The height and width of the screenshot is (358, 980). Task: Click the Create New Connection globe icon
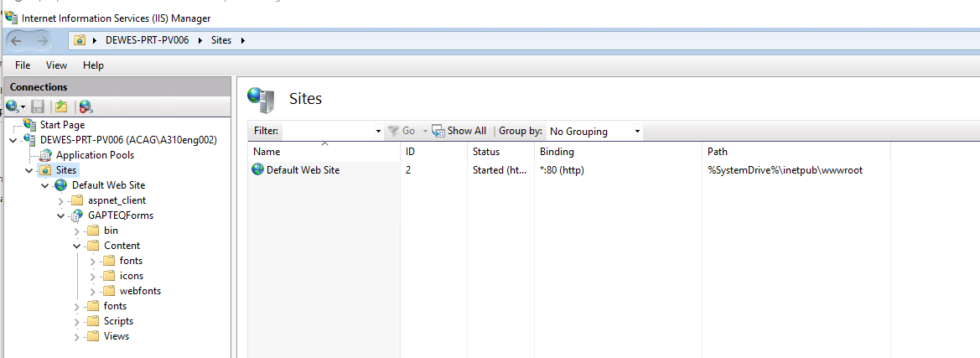(x=12, y=106)
